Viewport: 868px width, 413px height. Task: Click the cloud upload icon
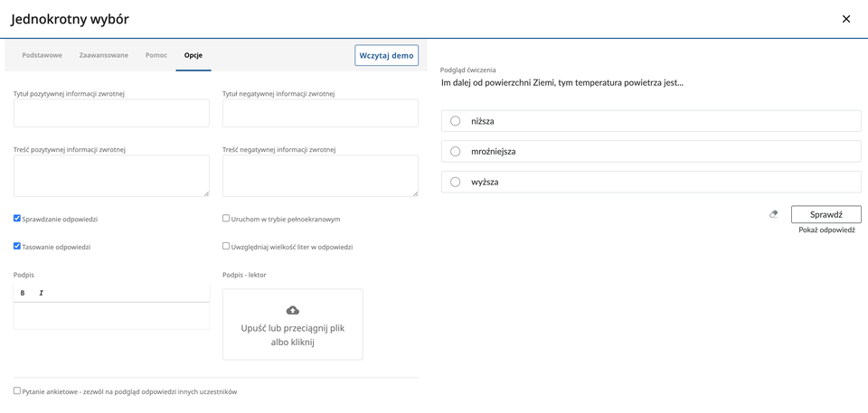(x=292, y=310)
